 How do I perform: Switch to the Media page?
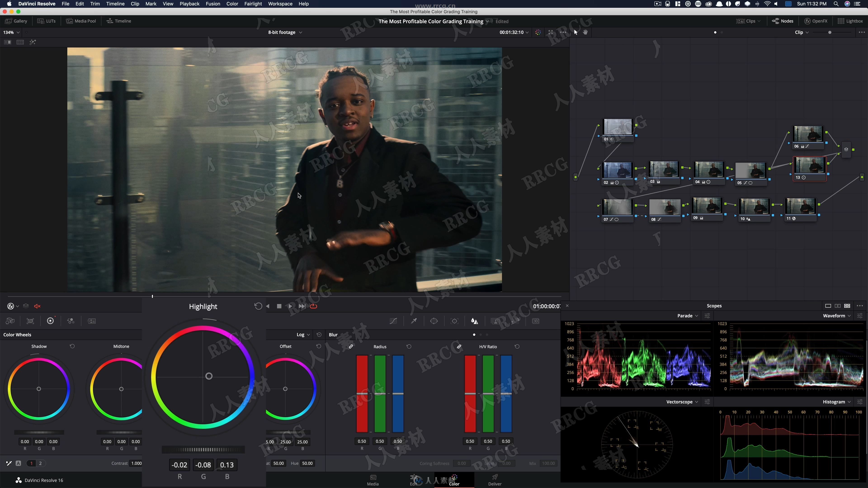point(373,480)
